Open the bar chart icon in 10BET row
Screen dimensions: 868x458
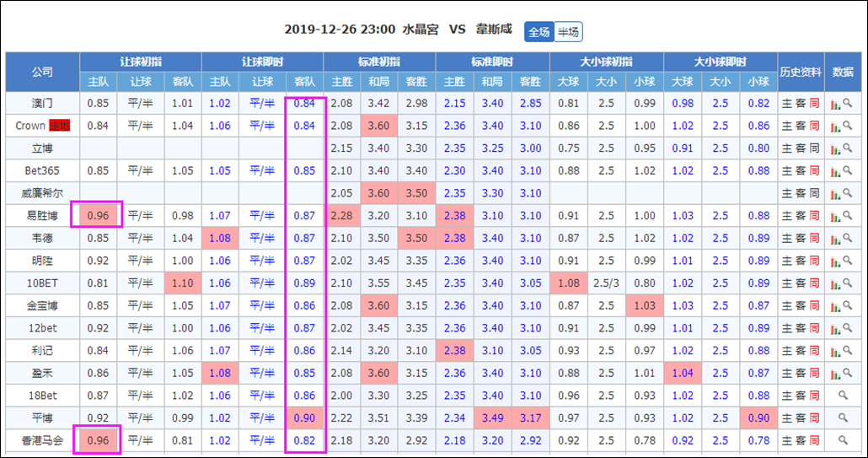(x=835, y=283)
